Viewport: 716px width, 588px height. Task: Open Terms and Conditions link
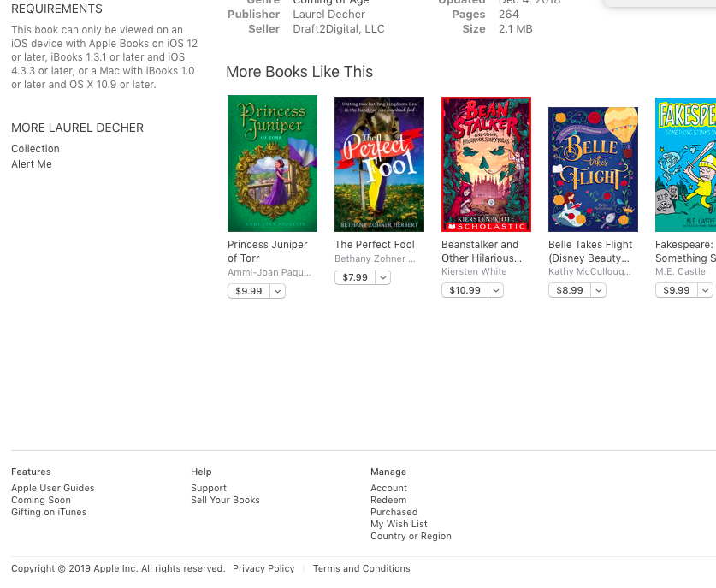361,568
